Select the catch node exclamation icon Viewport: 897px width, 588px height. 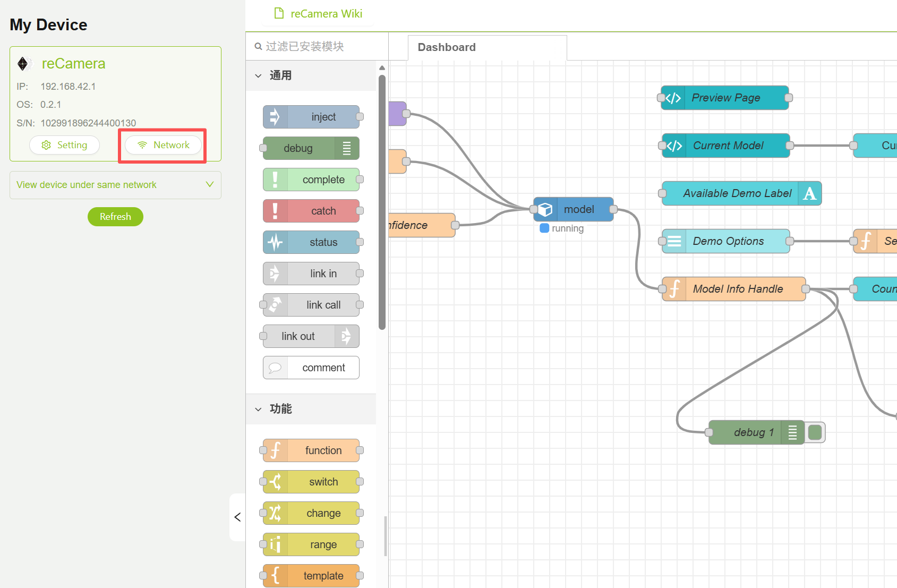click(275, 211)
